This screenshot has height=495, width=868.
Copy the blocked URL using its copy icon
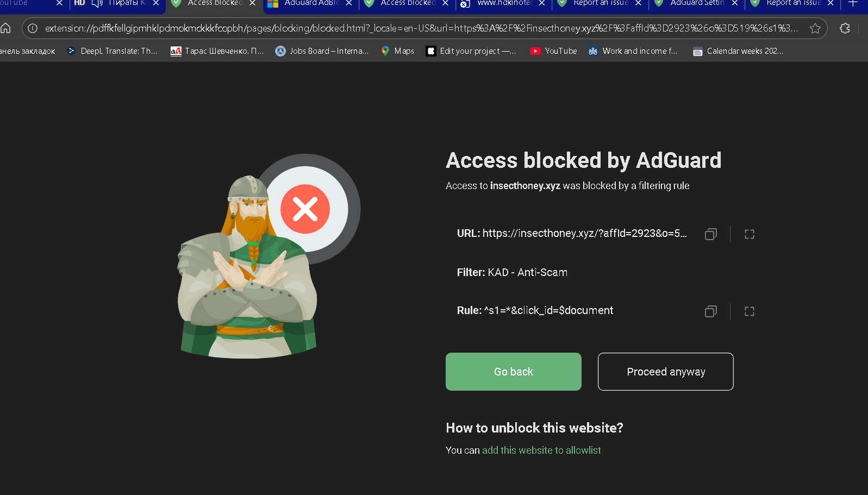tap(710, 234)
